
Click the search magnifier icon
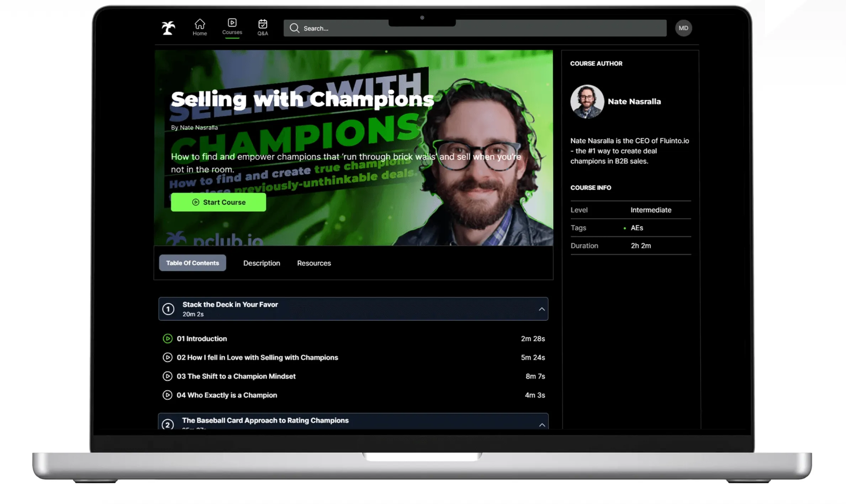coord(294,28)
